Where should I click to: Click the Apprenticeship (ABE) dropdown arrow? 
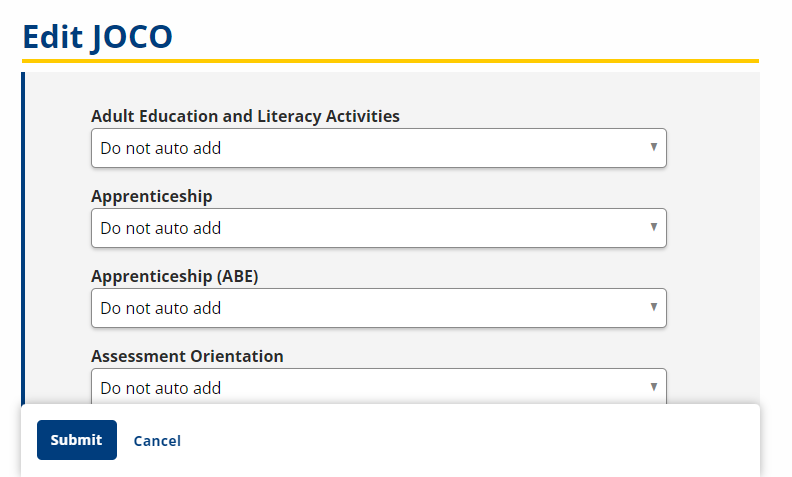click(x=653, y=307)
